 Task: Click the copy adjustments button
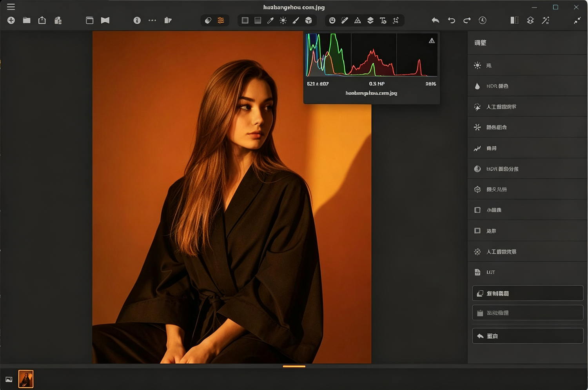(528, 293)
